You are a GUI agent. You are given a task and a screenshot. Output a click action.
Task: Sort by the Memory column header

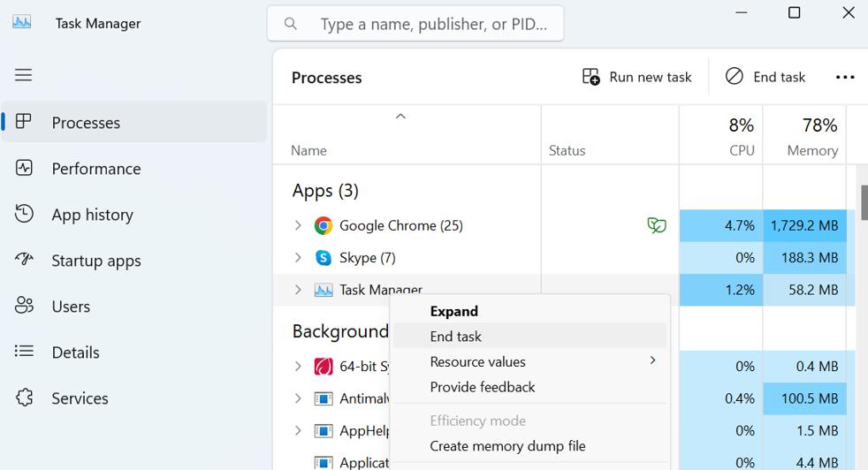coord(805,134)
